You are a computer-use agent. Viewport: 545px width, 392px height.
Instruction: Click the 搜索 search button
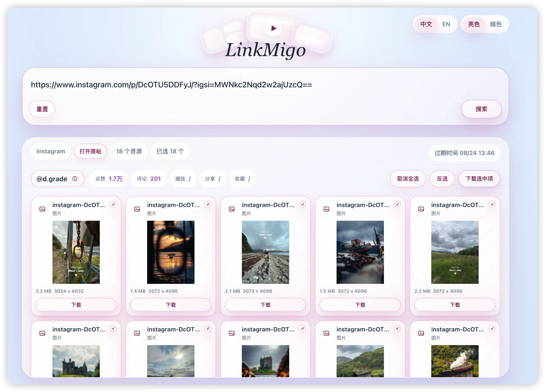(481, 109)
